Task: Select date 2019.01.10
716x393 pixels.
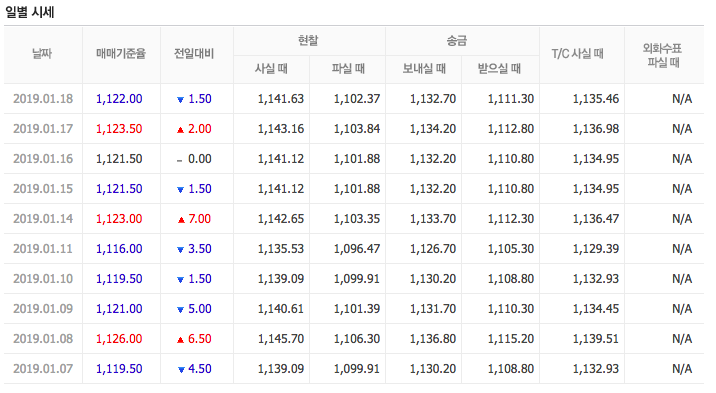Action: [x=43, y=278]
